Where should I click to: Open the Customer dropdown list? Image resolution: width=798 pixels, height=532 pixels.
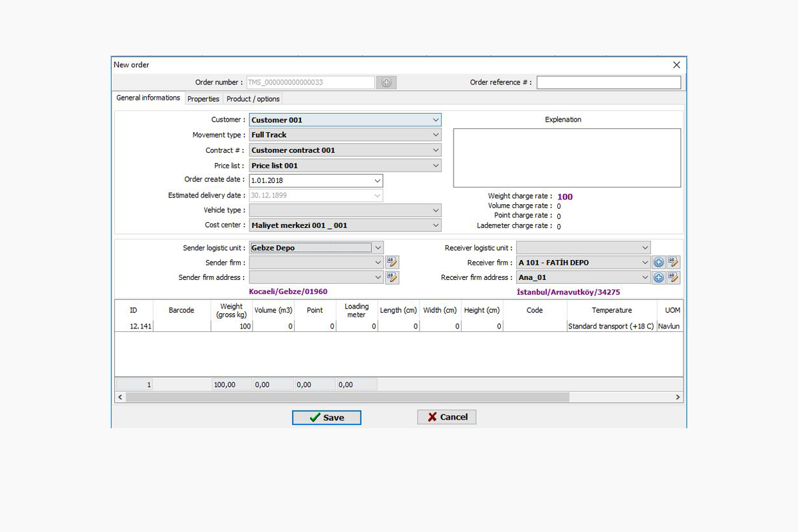(436, 120)
